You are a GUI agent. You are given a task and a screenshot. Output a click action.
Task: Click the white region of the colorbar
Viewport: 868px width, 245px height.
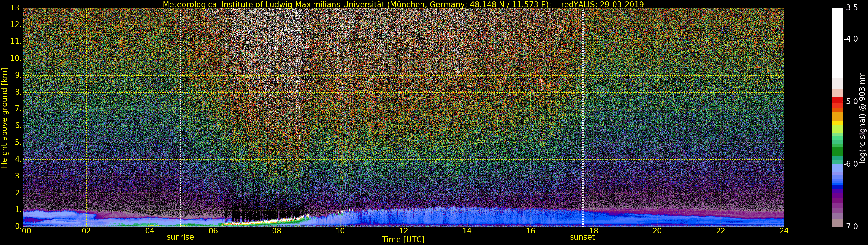point(837,43)
